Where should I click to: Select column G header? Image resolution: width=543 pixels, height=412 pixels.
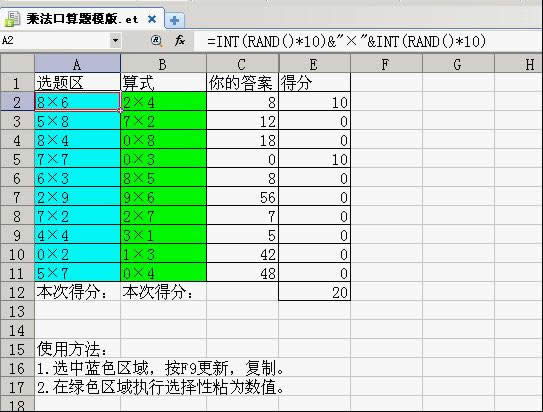(458, 64)
